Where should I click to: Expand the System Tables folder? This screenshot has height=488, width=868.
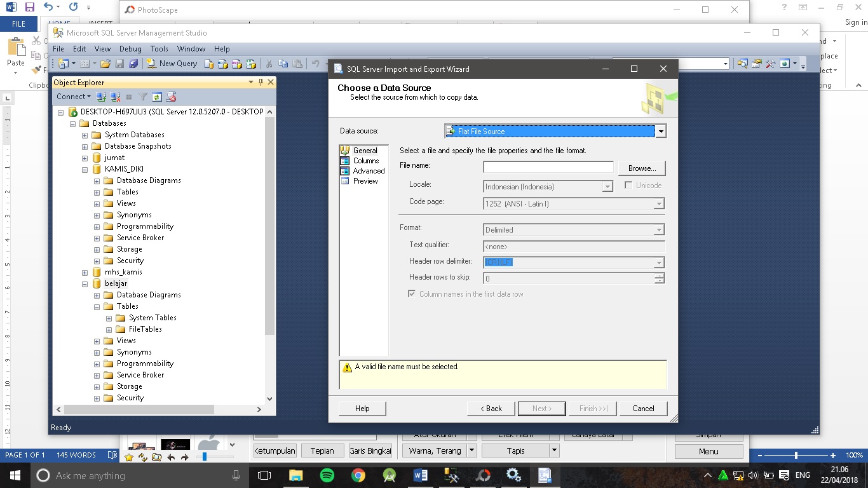pyautogui.click(x=109, y=318)
